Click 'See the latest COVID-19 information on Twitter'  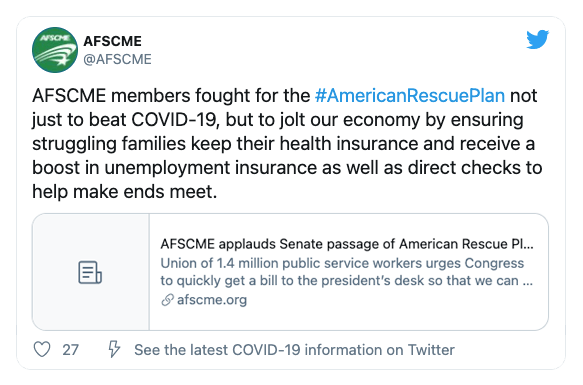(294, 350)
